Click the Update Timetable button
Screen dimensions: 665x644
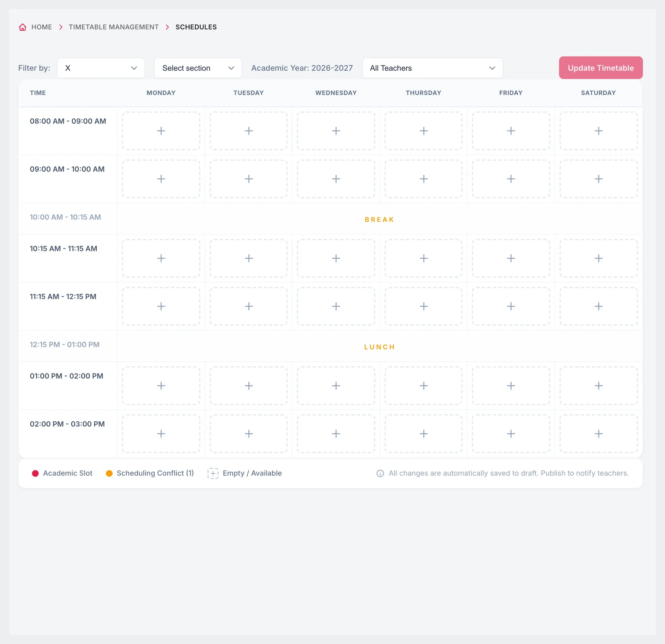tap(601, 68)
